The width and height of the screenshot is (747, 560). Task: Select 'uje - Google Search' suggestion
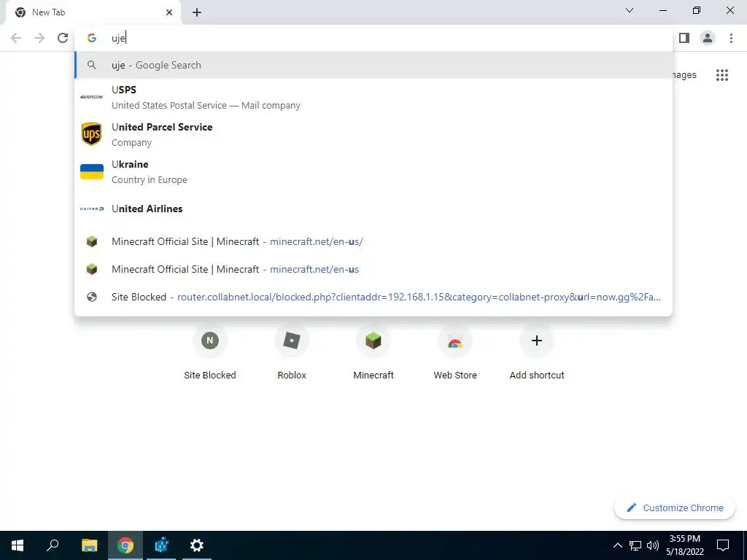coord(373,65)
